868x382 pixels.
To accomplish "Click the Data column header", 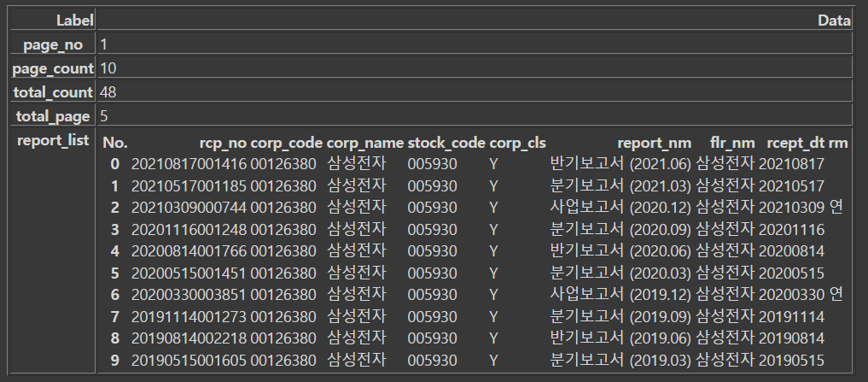I will coord(475,21).
